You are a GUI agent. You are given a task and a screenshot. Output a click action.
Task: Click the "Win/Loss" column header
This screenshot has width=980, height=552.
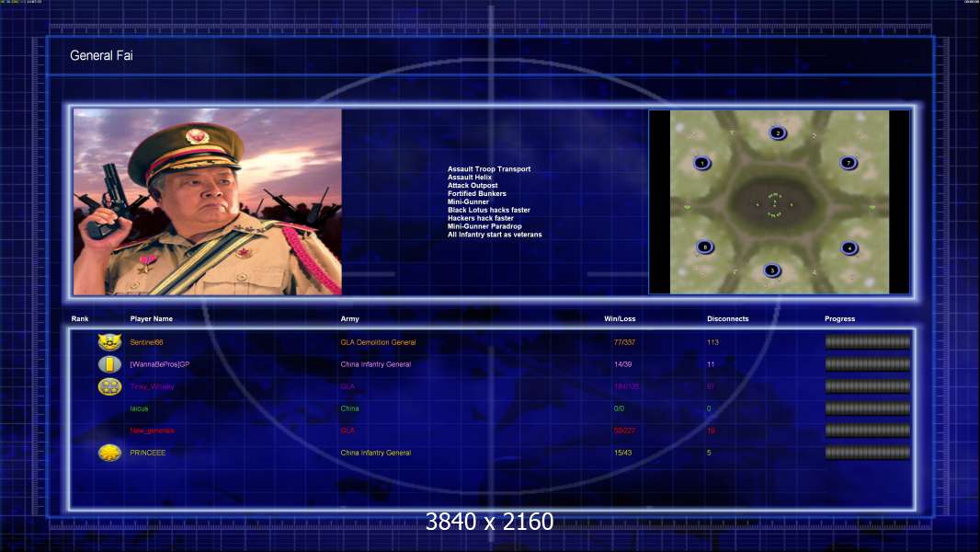620,319
